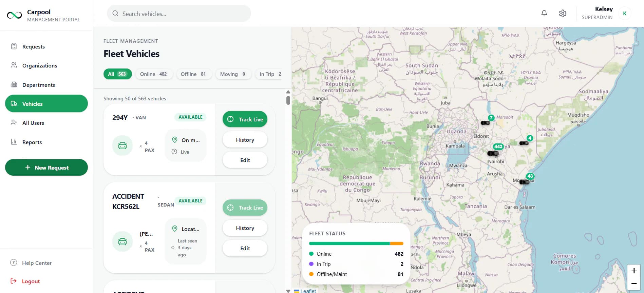The height and width of the screenshot is (293, 644).
Task: Click In Trip purple legend dot
Action: (x=311, y=264)
